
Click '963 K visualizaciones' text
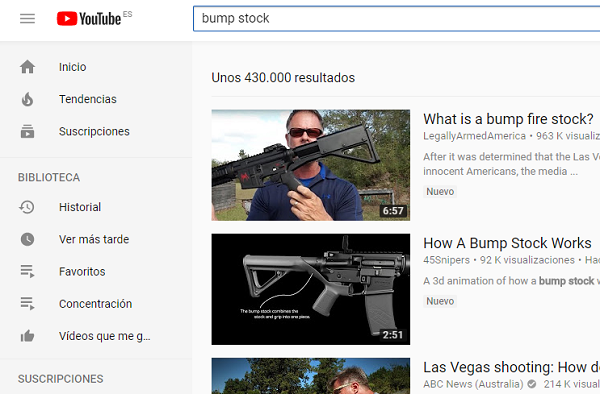568,136
